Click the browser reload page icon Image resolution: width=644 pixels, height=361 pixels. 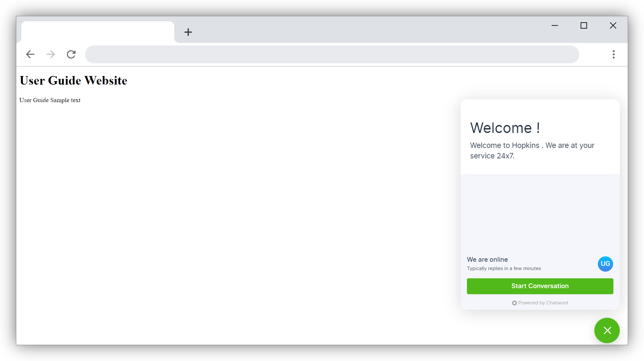click(x=71, y=54)
